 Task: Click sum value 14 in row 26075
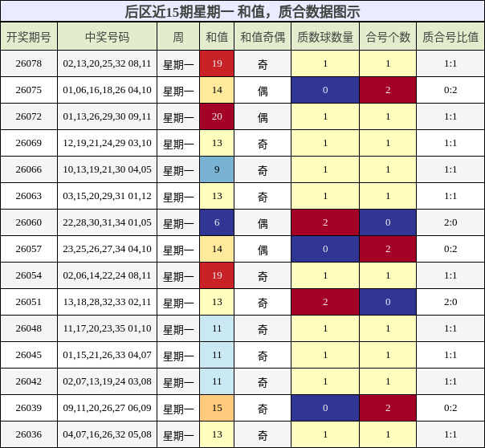click(x=217, y=90)
